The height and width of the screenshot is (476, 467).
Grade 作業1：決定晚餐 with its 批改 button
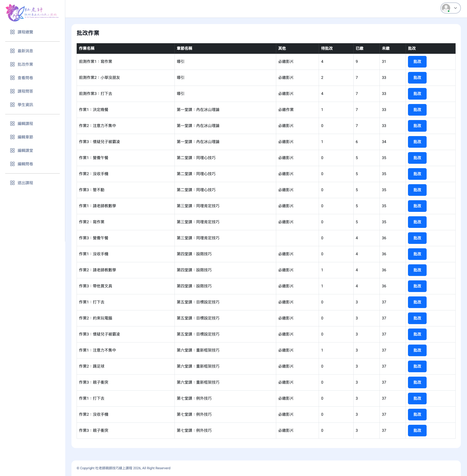(417, 110)
